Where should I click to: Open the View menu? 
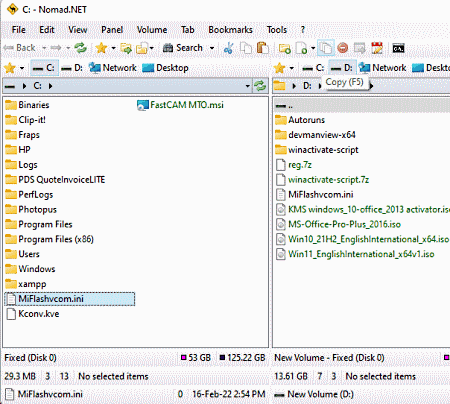[78, 30]
